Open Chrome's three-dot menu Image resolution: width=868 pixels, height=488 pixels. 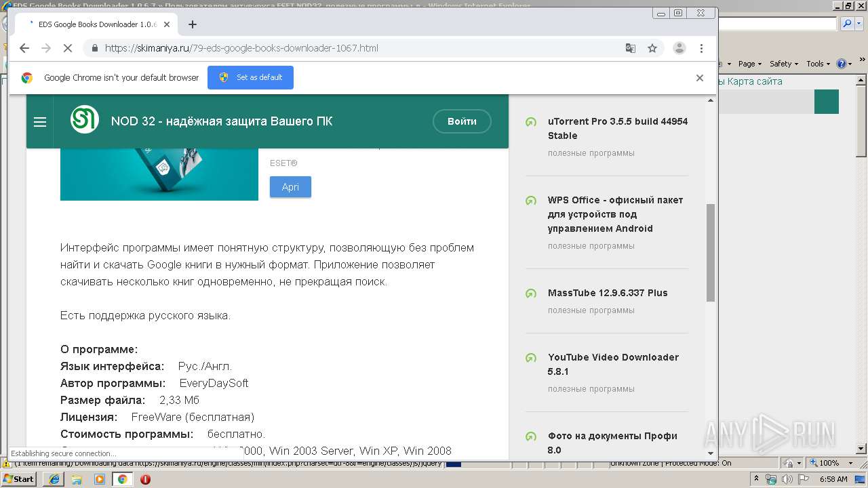pyautogui.click(x=701, y=48)
